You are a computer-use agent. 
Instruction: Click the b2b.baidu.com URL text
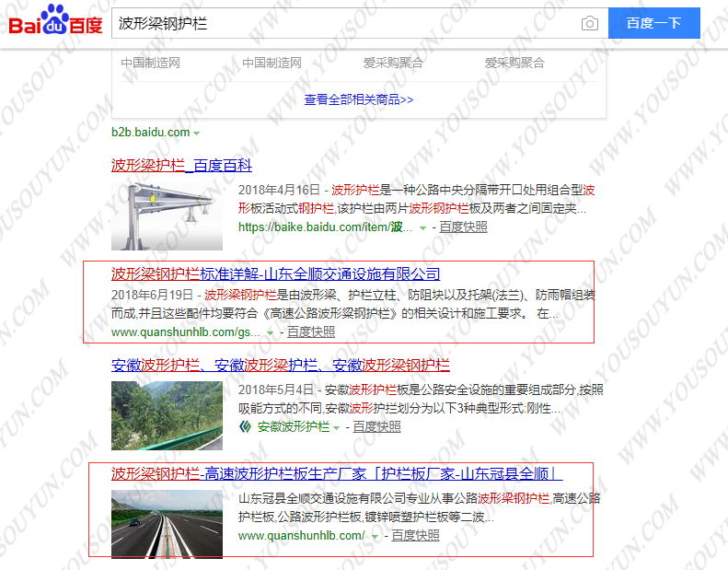click(150, 133)
